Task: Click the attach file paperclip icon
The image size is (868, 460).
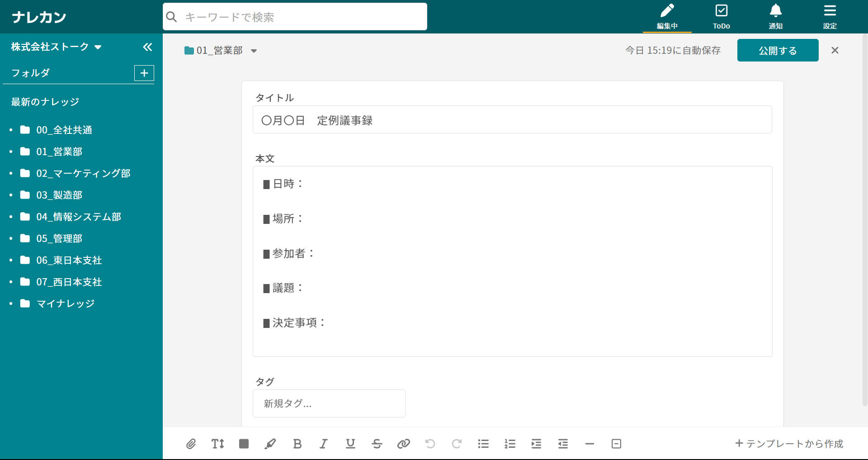Action: (x=191, y=444)
